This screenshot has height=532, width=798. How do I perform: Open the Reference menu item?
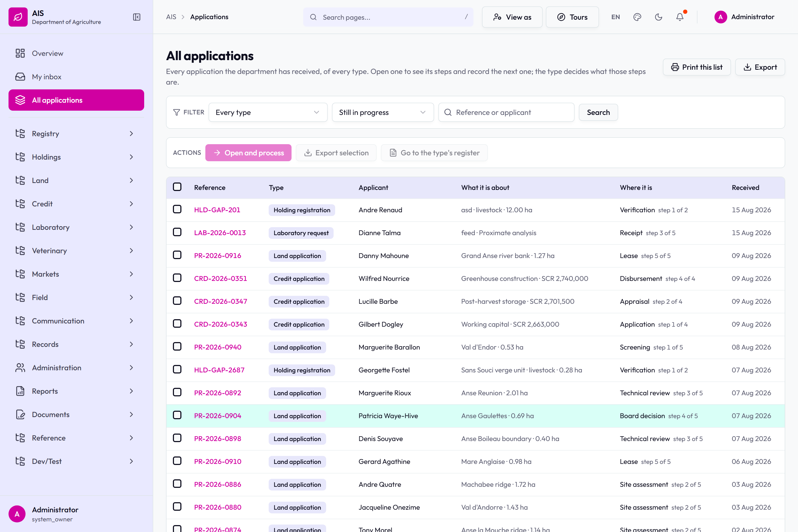coord(76,438)
